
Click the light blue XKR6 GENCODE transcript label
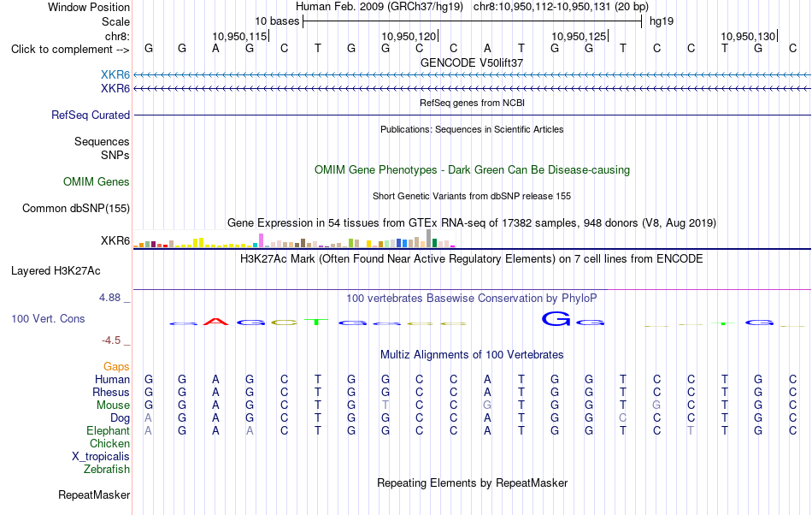(x=115, y=74)
